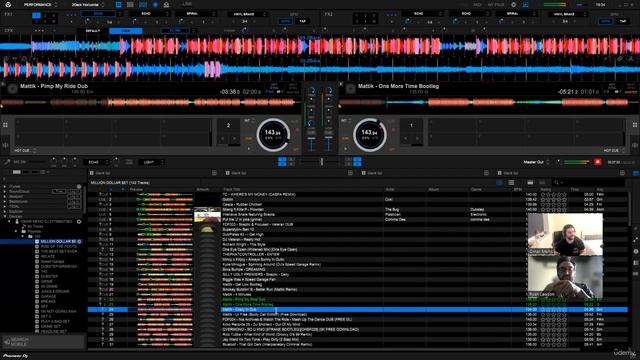Viewport: 640px width, 360px height.
Task: Click deck 1 artwork thumbnail beside Pimp My Ride Dub
Action: point(12,89)
